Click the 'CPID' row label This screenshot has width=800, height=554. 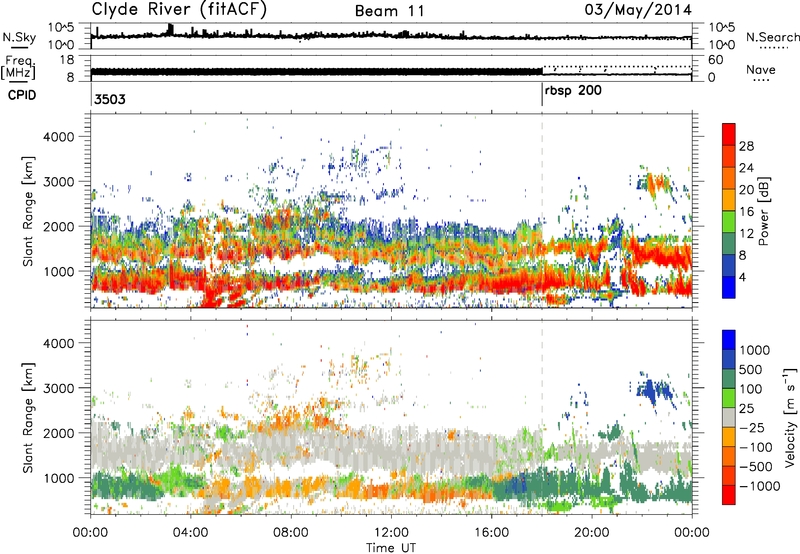tap(22, 95)
